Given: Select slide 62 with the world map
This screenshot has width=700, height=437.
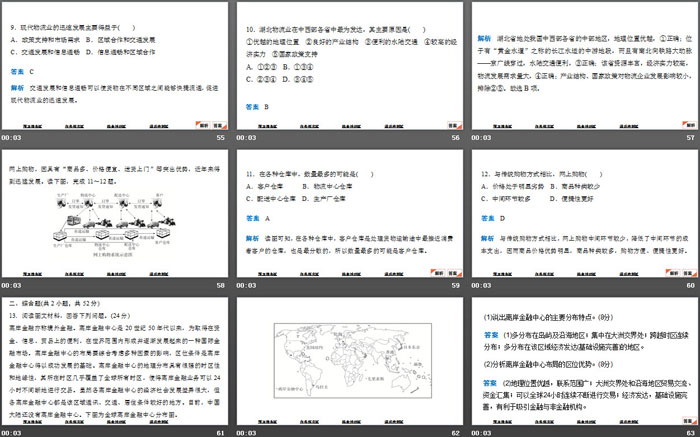Looking at the screenshot, I should [x=349, y=357].
